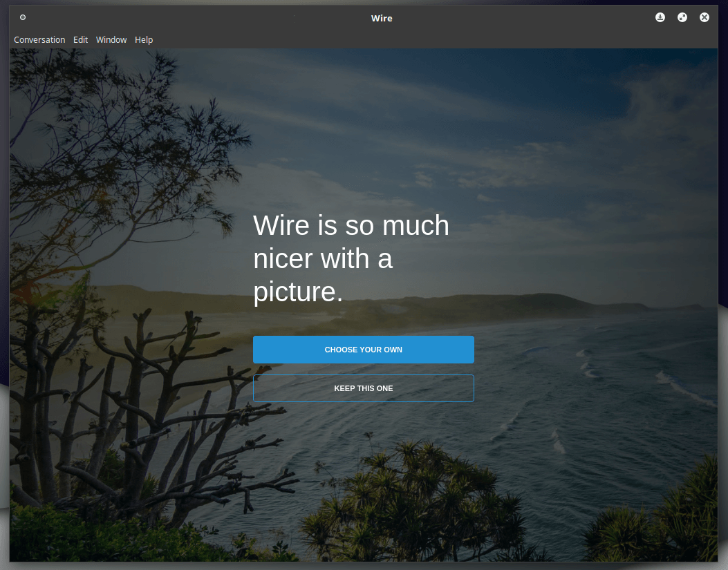The width and height of the screenshot is (728, 570).
Task: Open the Window menu
Action: pyautogui.click(x=111, y=40)
